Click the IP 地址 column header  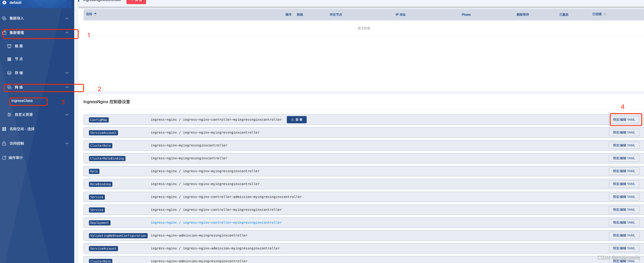click(400, 15)
